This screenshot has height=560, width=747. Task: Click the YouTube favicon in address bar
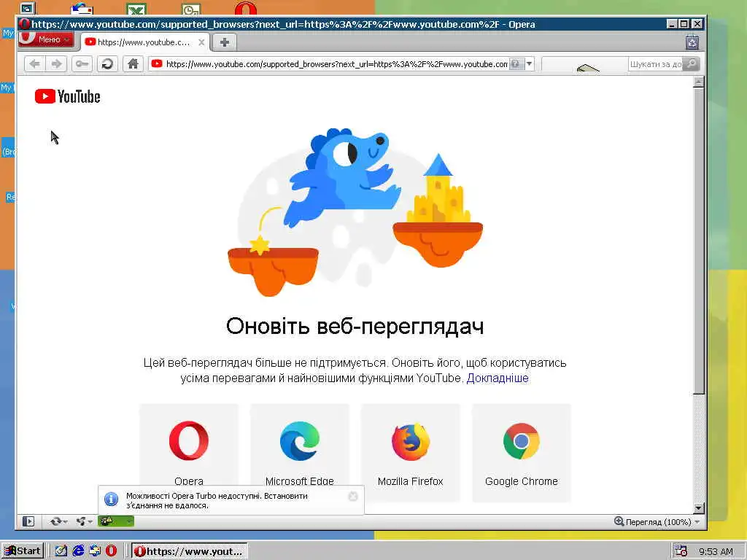[157, 64]
